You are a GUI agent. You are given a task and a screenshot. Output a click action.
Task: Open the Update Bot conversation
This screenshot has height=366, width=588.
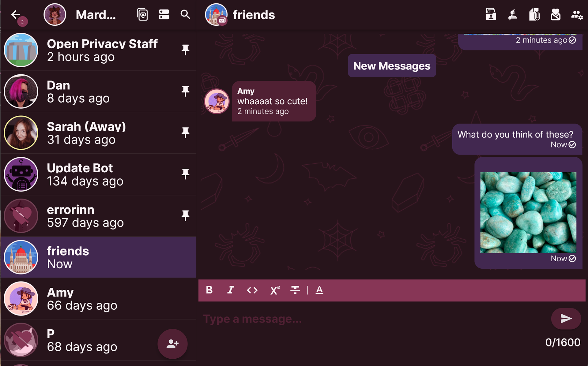pos(98,174)
